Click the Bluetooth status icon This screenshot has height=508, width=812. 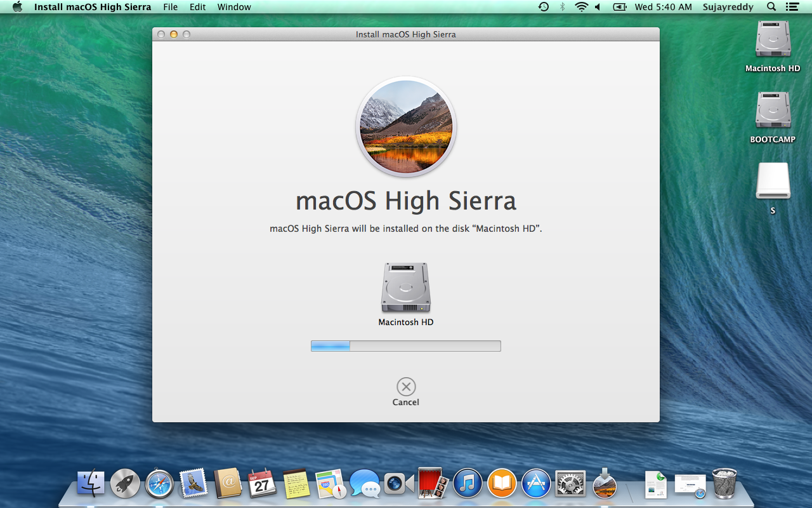point(562,7)
